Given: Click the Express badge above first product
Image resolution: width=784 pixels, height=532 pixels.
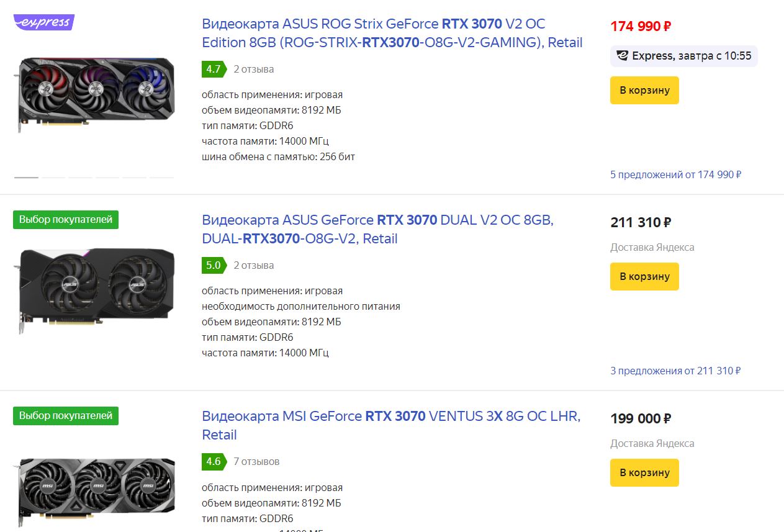Looking at the screenshot, I should point(43,22).
